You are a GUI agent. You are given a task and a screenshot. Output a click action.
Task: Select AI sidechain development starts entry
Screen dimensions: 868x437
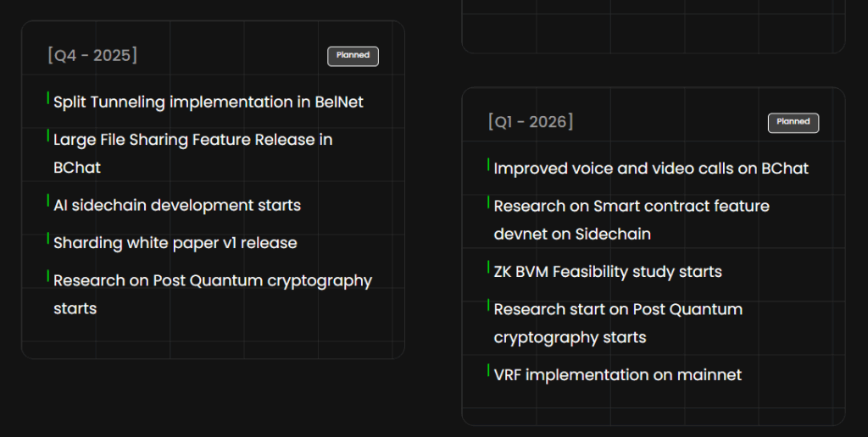pyautogui.click(x=176, y=206)
